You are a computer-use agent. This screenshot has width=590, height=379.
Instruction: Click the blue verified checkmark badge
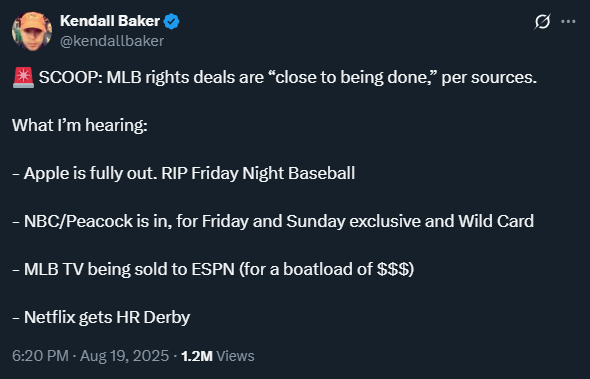(172, 21)
